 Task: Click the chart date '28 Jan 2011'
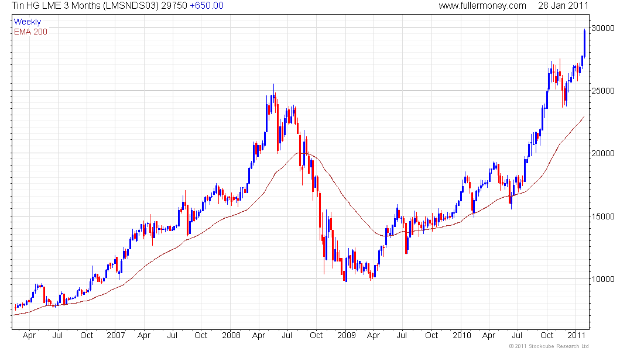coord(563,6)
